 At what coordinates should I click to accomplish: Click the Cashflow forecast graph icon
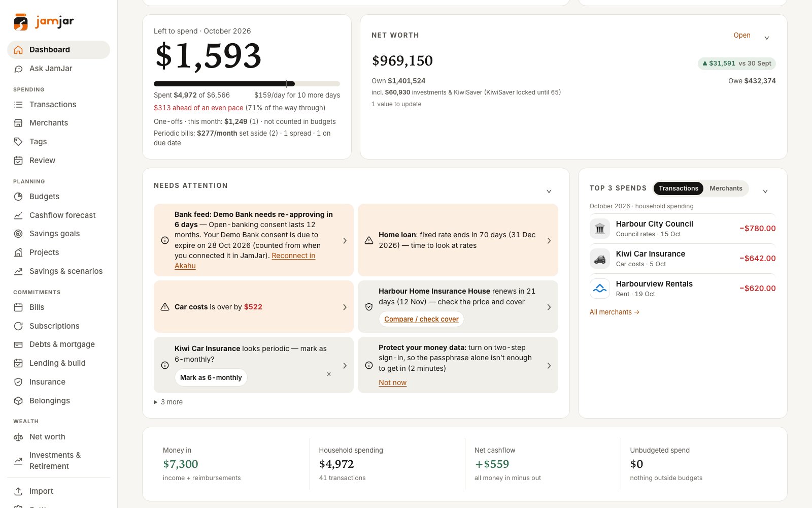pos(18,215)
